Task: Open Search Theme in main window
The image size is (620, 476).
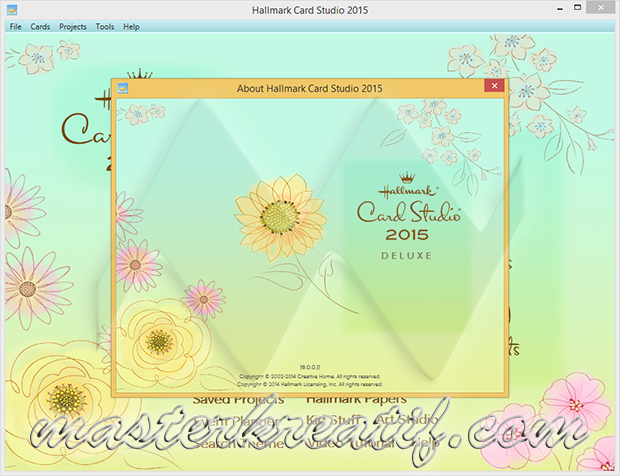Action: [x=239, y=444]
